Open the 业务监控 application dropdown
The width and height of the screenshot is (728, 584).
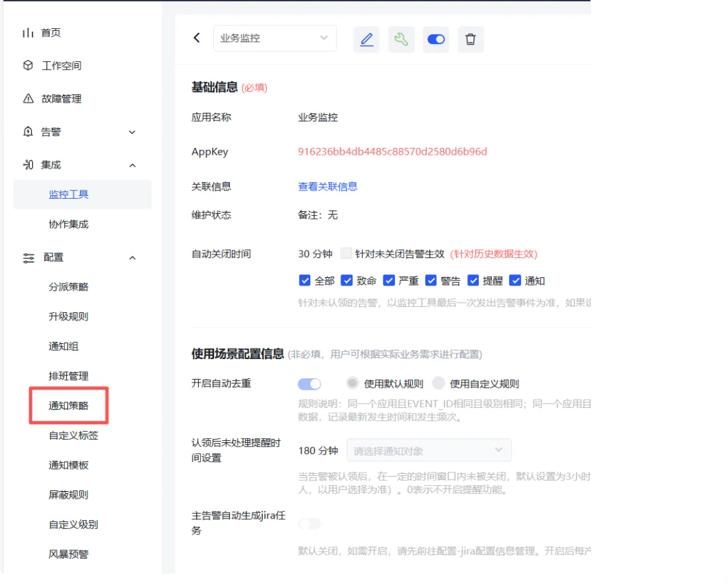pos(275,39)
